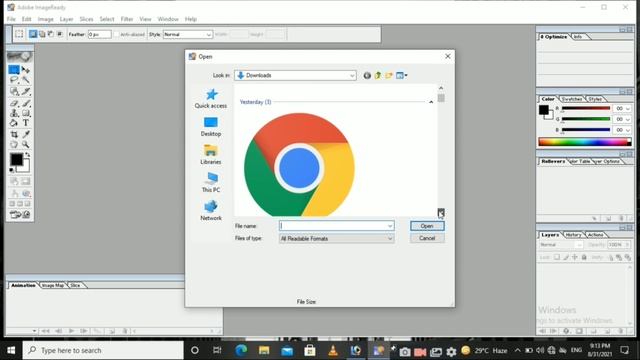Switch to the Actions tab

point(596,235)
